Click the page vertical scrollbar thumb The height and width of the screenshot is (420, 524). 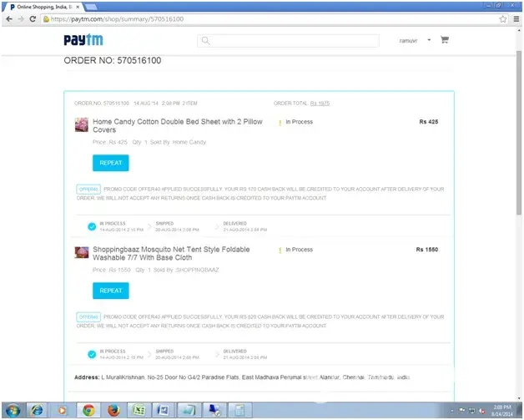pyautogui.click(x=519, y=133)
